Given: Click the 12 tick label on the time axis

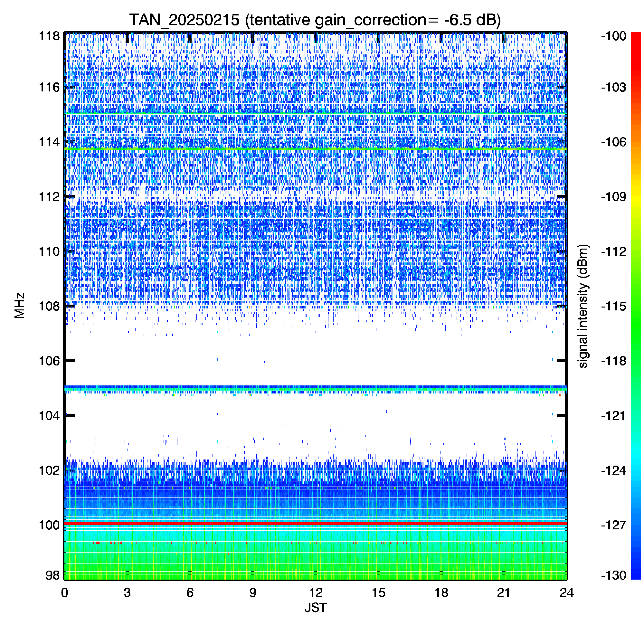Looking at the screenshot, I should pyautogui.click(x=315, y=593).
